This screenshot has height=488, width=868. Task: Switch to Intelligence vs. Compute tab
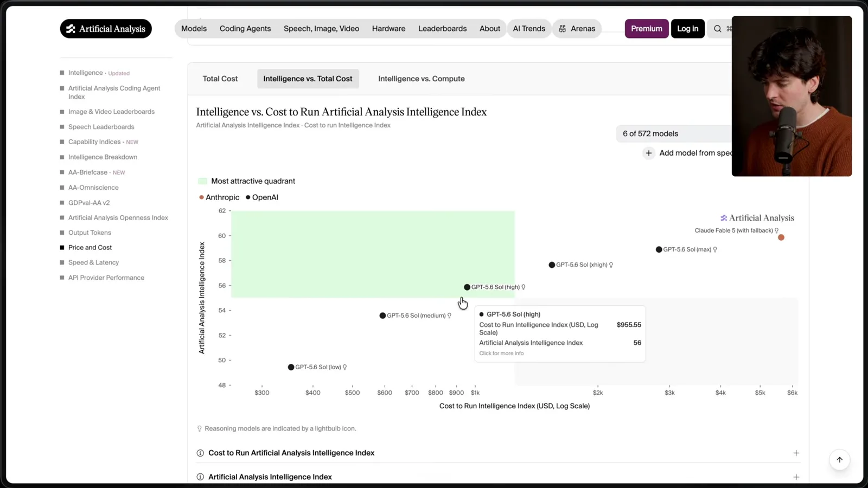422,79
